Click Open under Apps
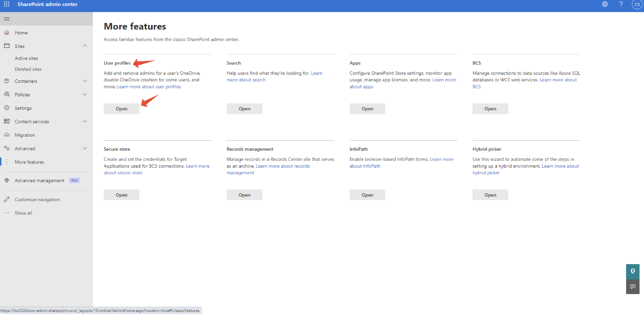 [367, 109]
